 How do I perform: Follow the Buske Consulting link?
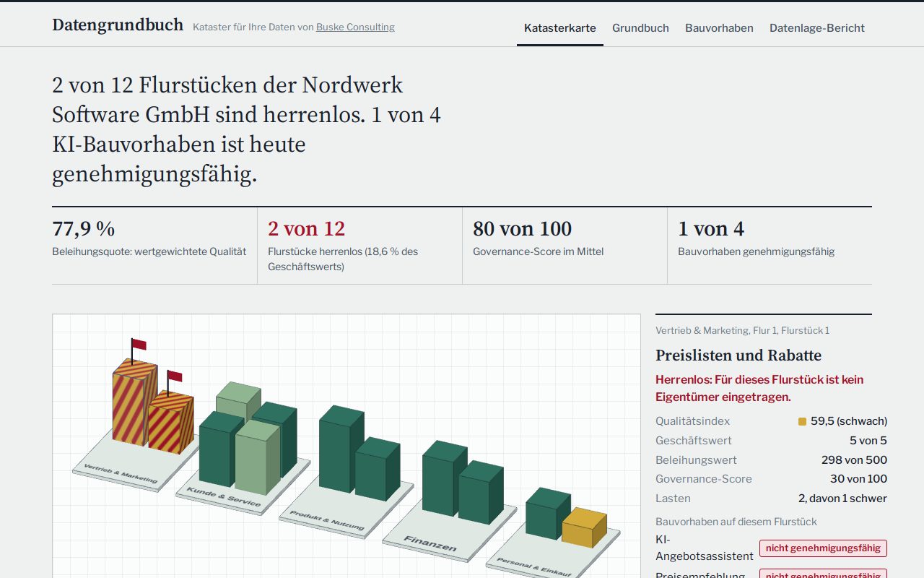pos(355,27)
